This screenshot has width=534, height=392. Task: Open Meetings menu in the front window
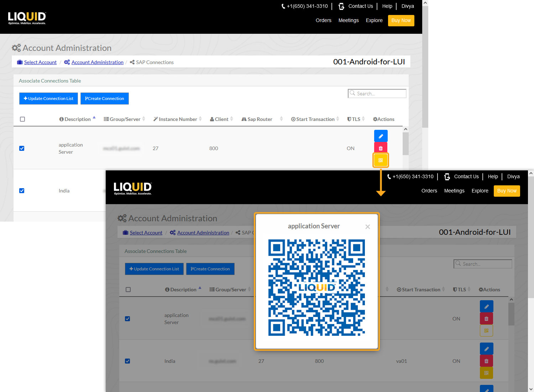click(x=454, y=191)
